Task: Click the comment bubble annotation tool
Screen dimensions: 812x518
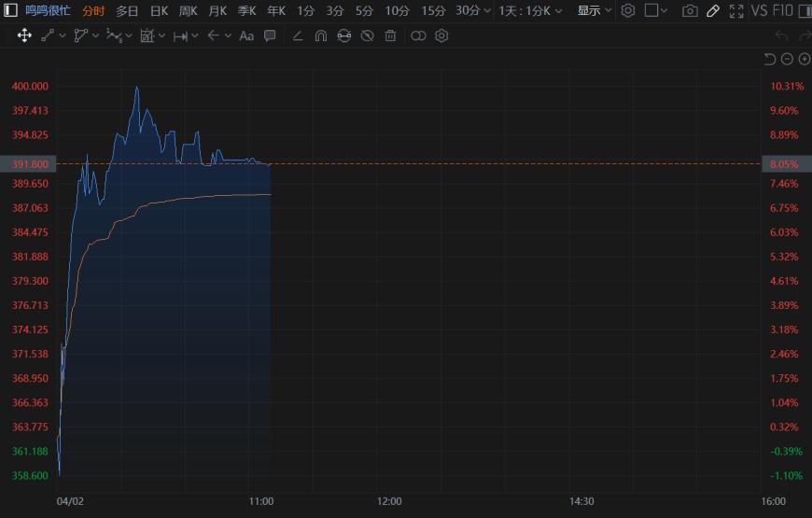Action: pos(270,35)
